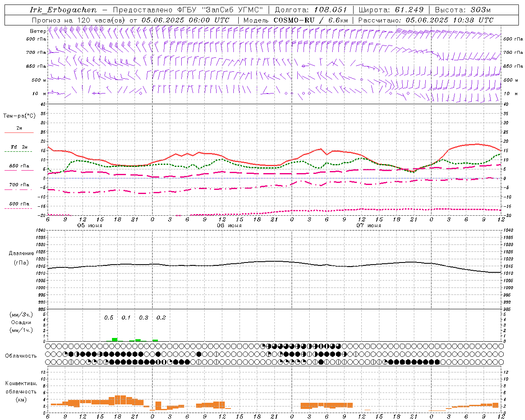Click the '500 гПа' temperature legend entry
Image resolution: width=525 pixels, height=420 pixels.
(19, 204)
